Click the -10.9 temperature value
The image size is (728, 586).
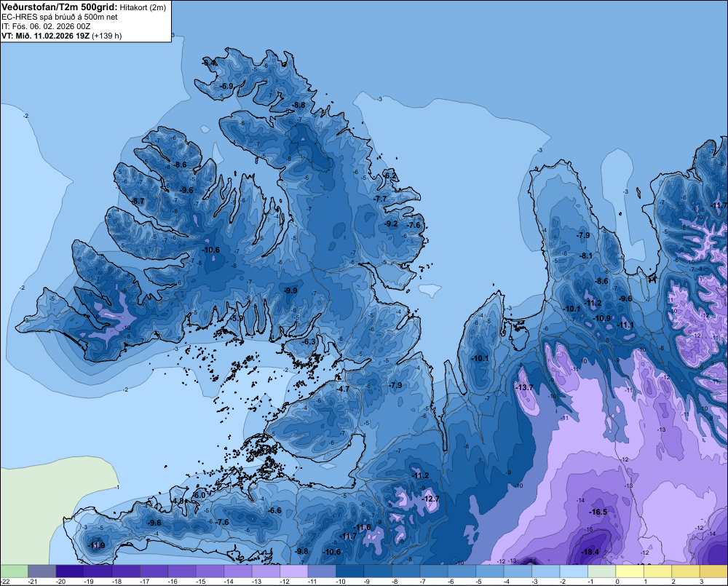point(602,318)
